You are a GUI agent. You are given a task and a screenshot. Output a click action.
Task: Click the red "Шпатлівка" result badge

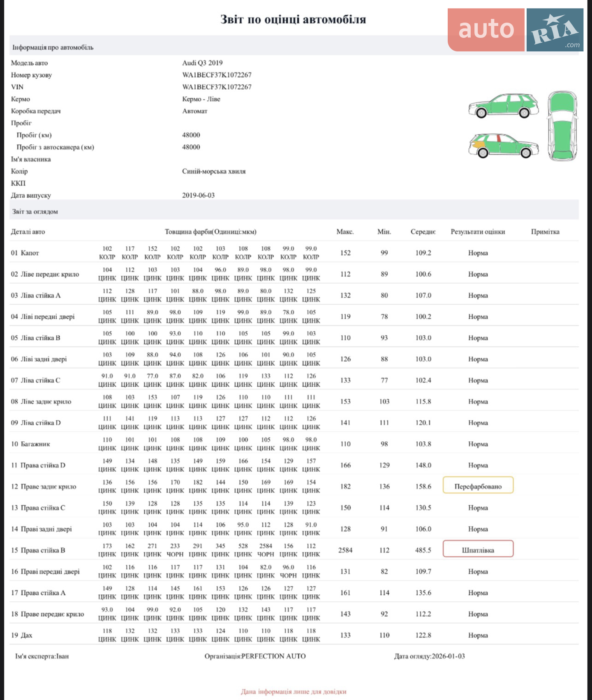pyautogui.click(x=478, y=549)
